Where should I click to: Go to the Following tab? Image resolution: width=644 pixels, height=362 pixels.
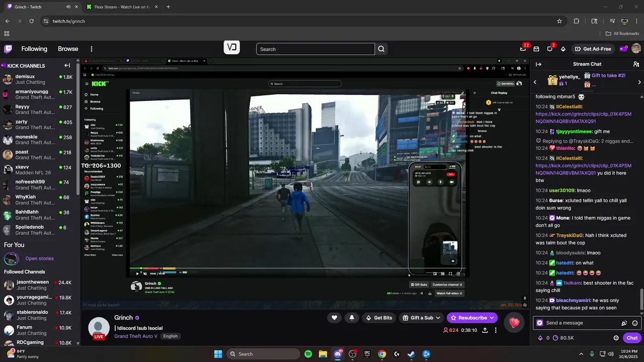click(34, 49)
